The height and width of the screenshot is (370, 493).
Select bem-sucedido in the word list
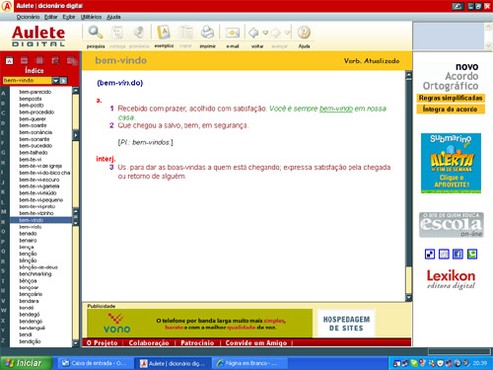coord(35,146)
